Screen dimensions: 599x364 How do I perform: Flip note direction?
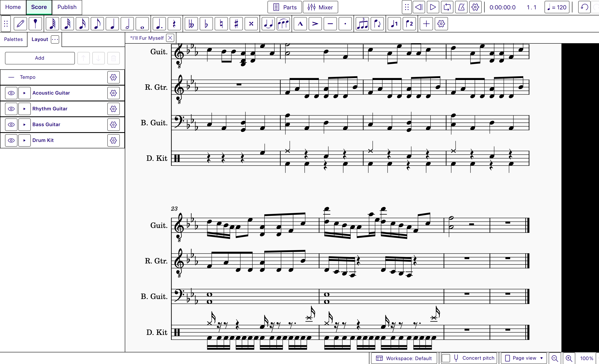377,23
